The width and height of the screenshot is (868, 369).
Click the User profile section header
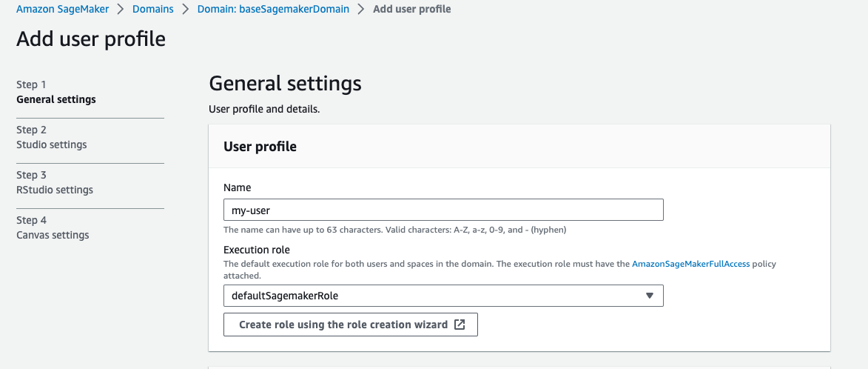point(260,146)
